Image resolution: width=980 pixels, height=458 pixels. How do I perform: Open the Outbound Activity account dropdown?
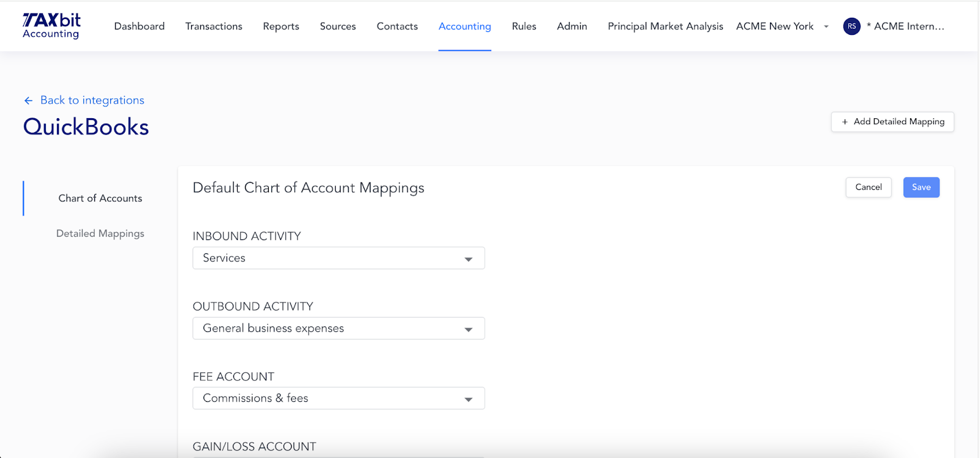pos(338,328)
